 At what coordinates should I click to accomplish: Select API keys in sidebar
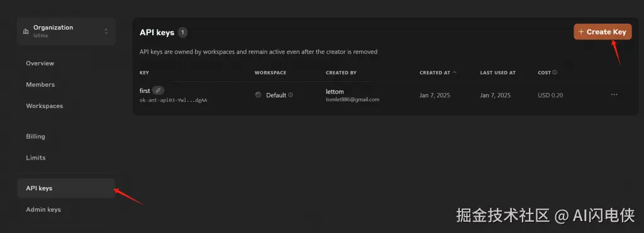coord(66,188)
